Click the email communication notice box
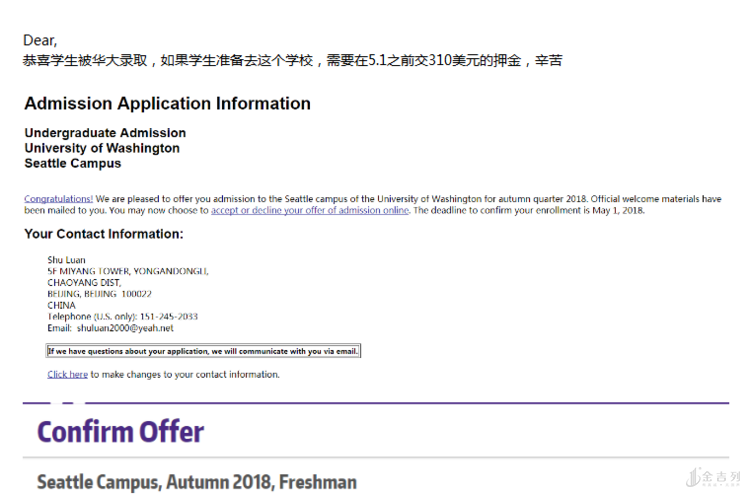The width and height of the screenshot is (750, 497). [203, 351]
